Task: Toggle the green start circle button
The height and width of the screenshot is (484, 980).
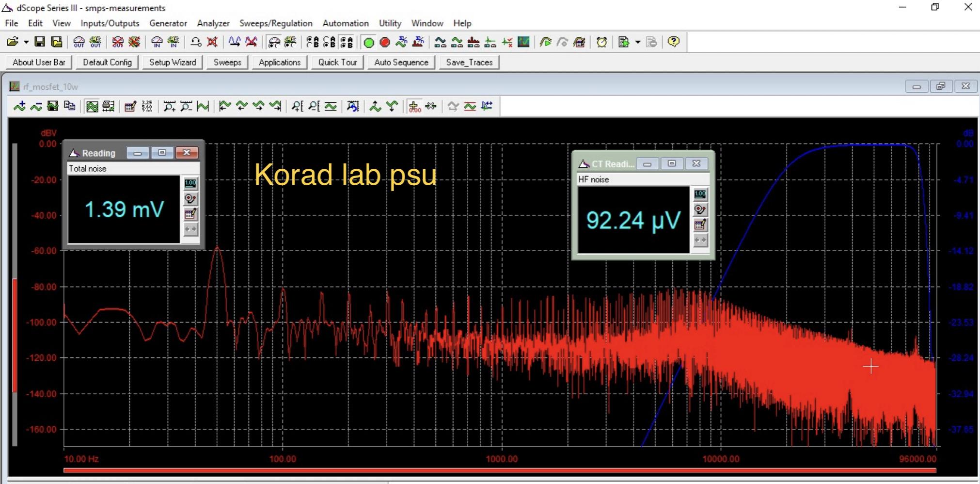Action: 369,42
